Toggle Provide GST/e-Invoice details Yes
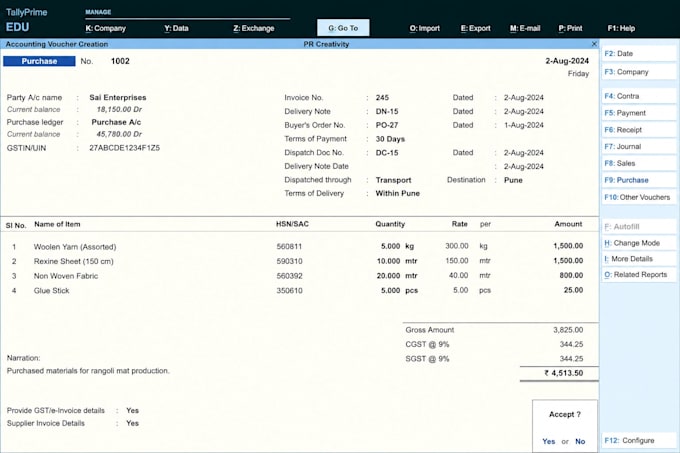Viewport: 680px width, 453px height. [132, 411]
